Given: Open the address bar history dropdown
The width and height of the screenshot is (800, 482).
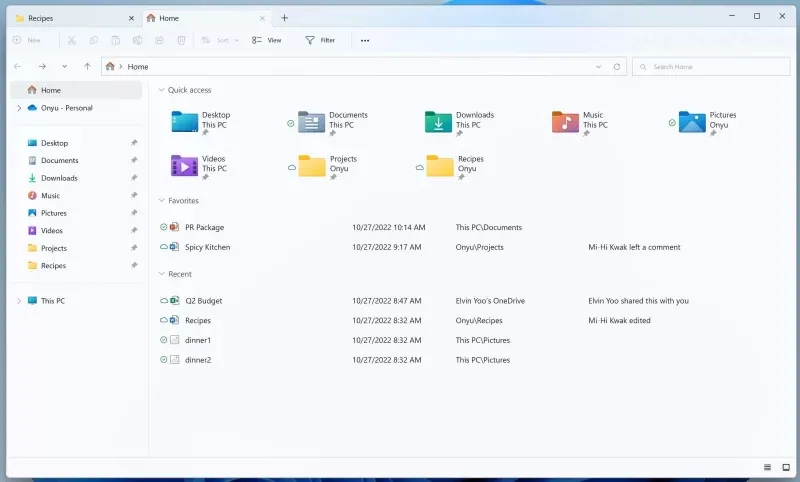Looking at the screenshot, I should [599, 67].
